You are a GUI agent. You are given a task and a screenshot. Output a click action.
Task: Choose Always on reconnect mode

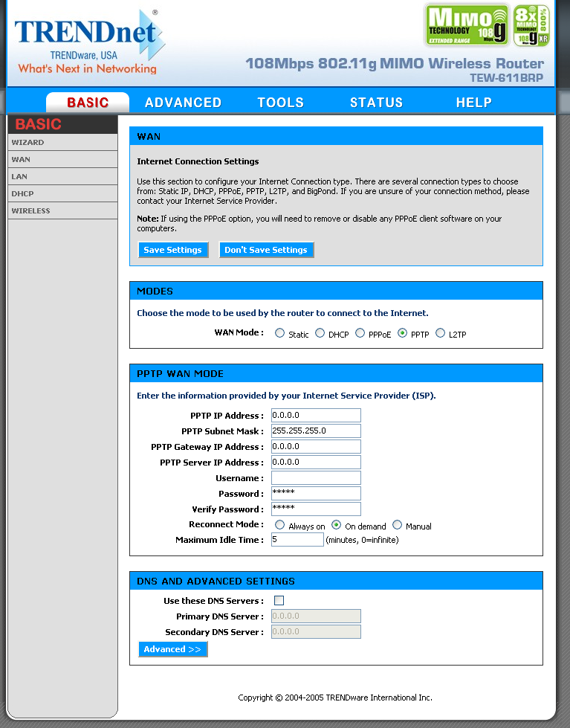(x=279, y=525)
